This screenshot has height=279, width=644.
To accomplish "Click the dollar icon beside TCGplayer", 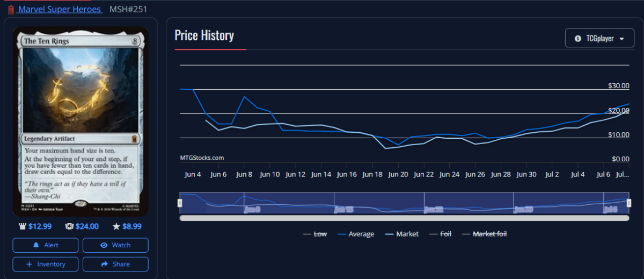I will click(577, 39).
